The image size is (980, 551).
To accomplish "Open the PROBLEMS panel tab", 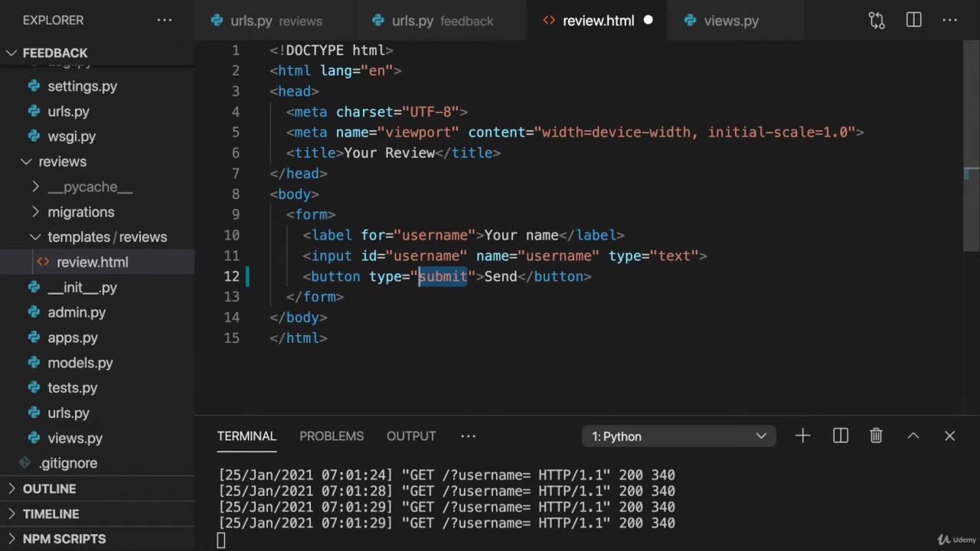I will (332, 436).
